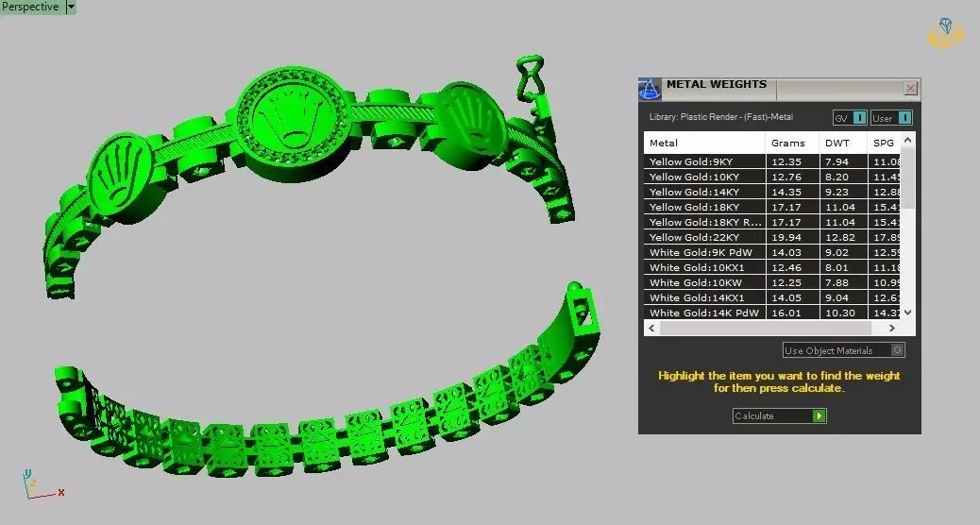
Task: Click the XYZ axis indicator
Action: click(42, 485)
